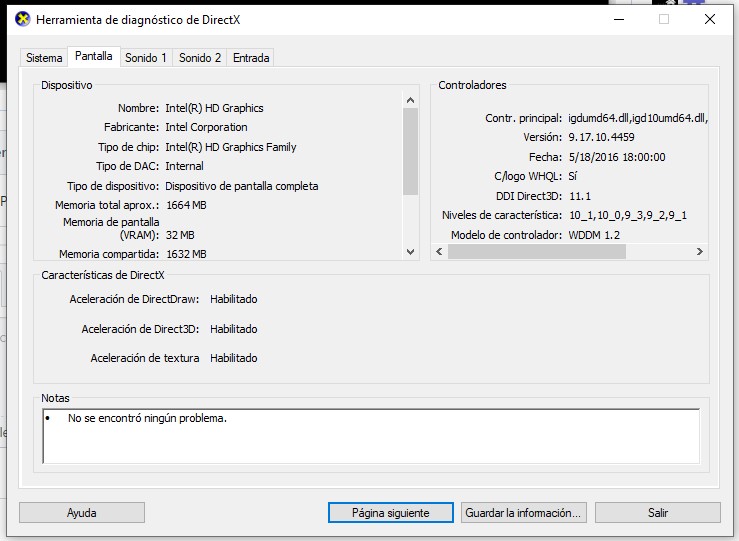Click the Salir button

tap(658, 512)
